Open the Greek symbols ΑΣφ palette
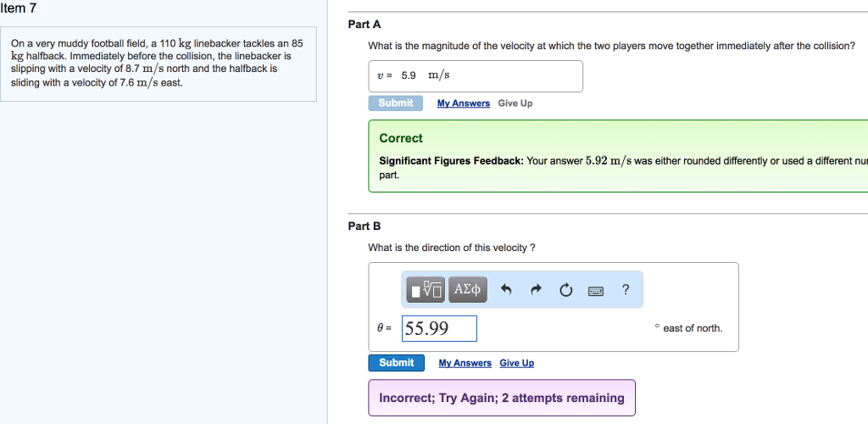868x424 pixels. (x=468, y=289)
